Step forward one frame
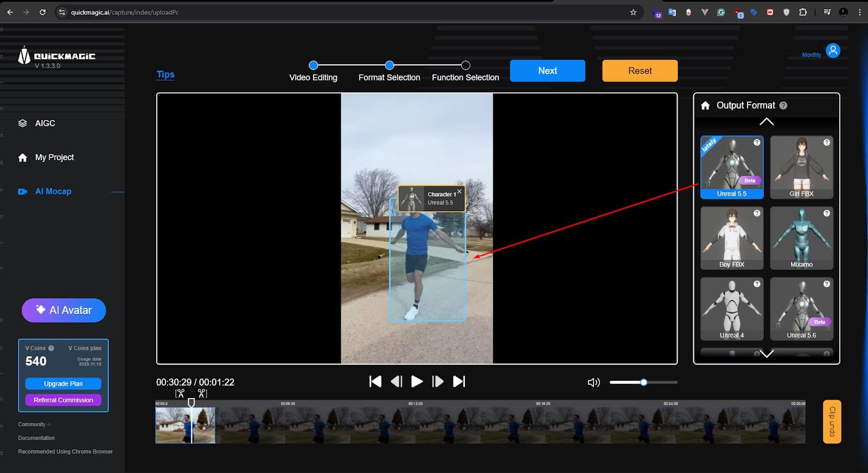The image size is (868, 473). [437, 381]
